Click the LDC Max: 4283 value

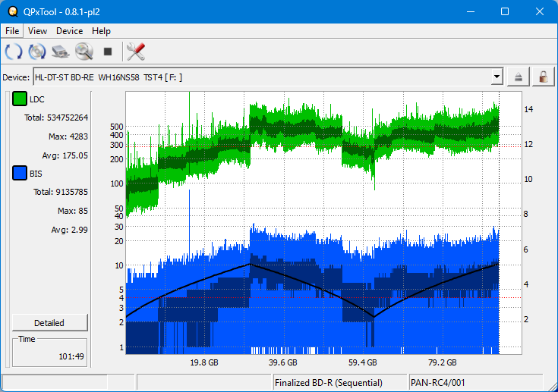point(68,136)
